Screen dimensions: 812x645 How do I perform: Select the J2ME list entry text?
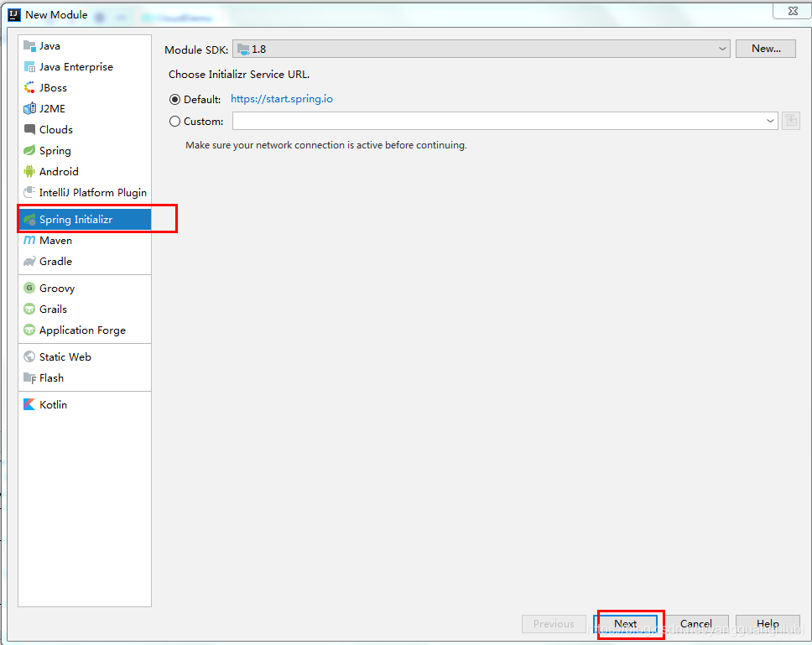52,109
